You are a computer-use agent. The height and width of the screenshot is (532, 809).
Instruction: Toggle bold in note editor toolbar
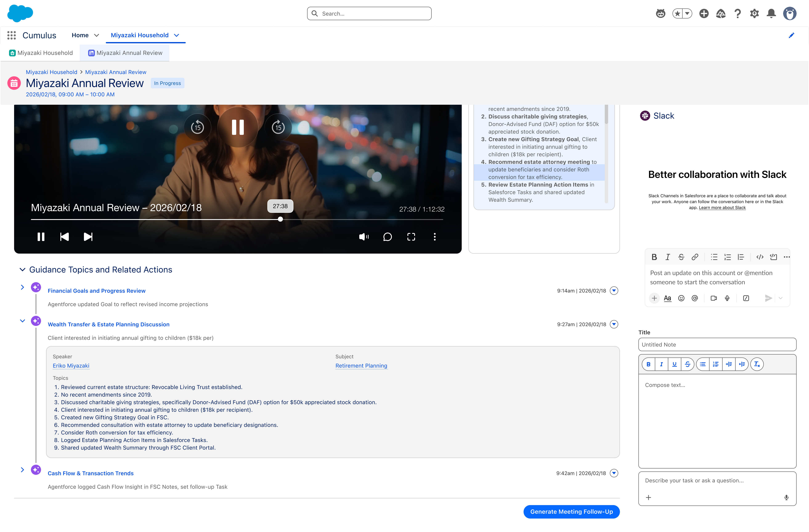tap(649, 364)
